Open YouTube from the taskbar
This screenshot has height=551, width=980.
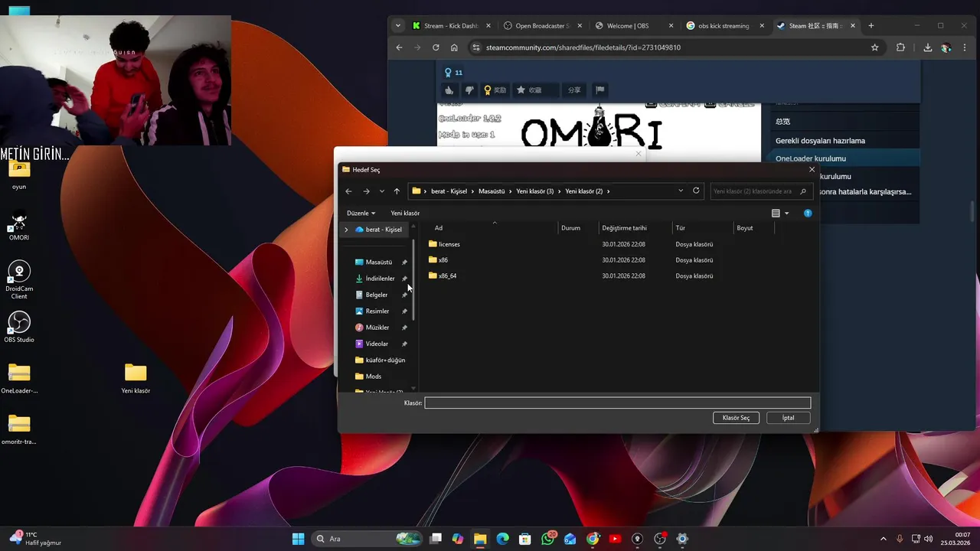point(615,539)
